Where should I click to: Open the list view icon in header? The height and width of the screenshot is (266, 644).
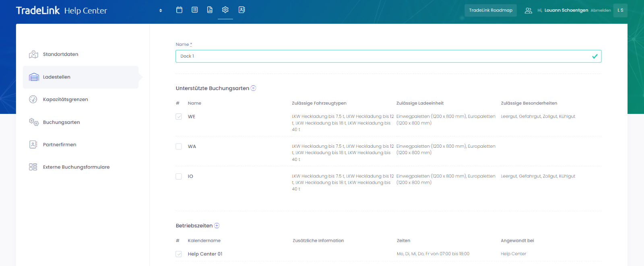pos(194,10)
